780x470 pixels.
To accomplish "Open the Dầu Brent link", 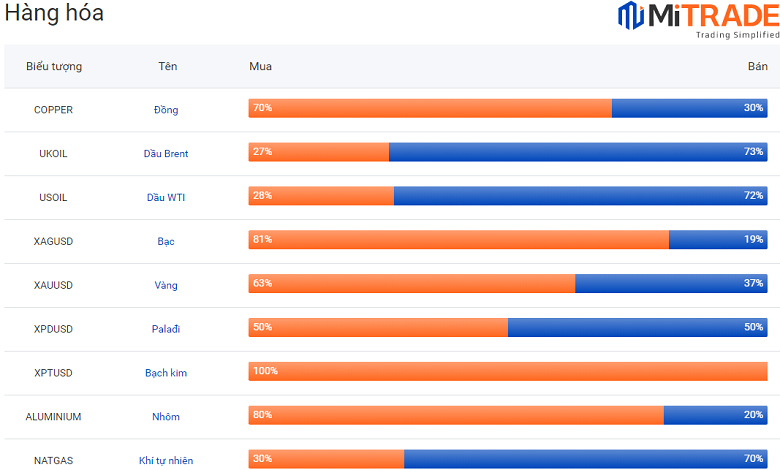I will [166, 154].
